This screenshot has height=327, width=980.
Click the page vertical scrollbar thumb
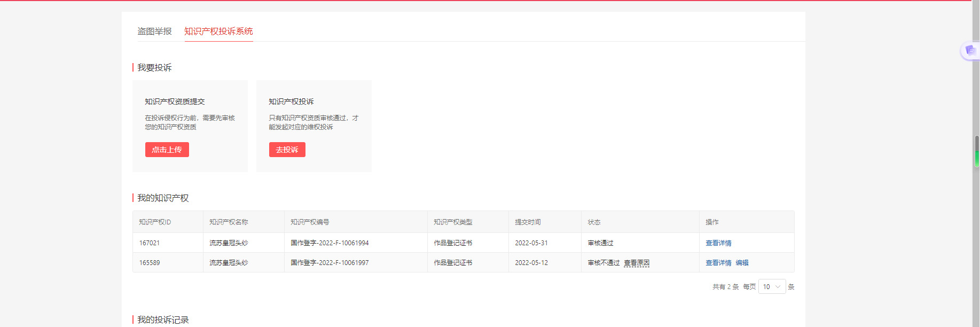point(976,152)
